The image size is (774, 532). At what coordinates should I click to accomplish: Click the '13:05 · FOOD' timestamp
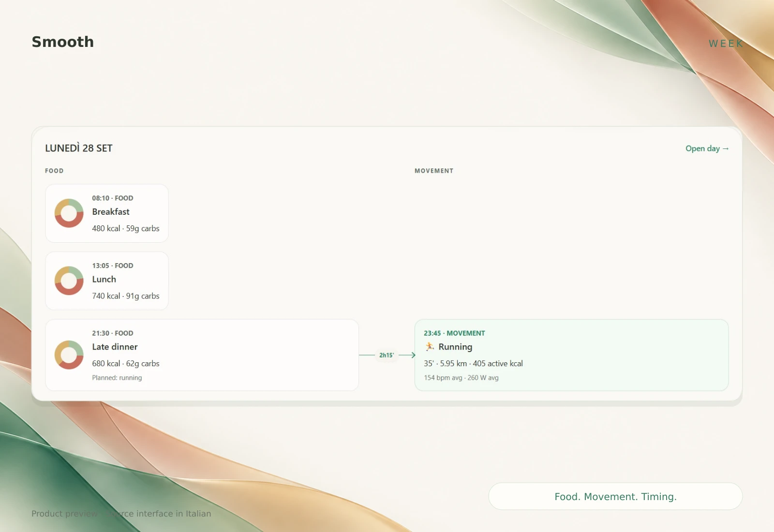113,266
